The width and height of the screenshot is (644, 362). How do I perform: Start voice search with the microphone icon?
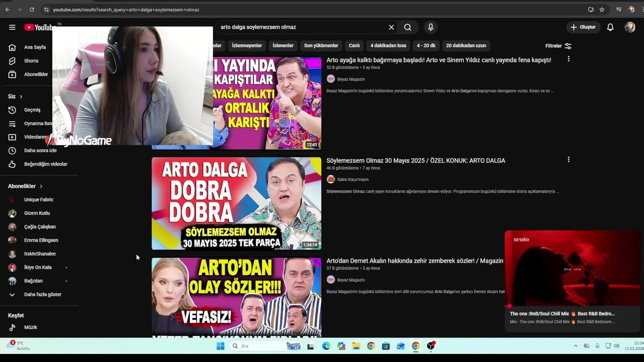pos(430,27)
